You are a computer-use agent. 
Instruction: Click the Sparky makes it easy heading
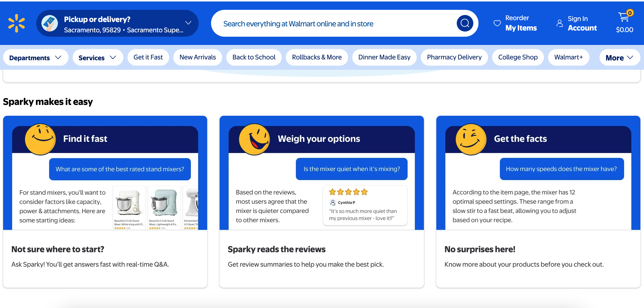point(48,102)
